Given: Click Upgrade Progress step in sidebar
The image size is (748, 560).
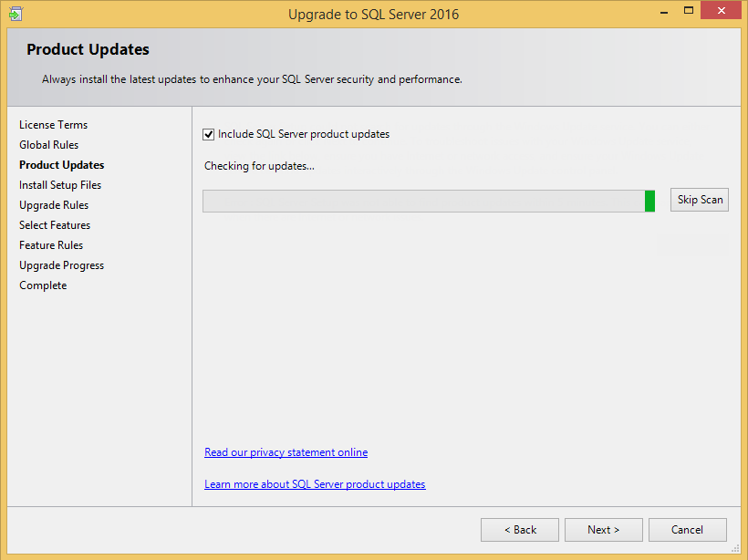Looking at the screenshot, I should tap(61, 265).
